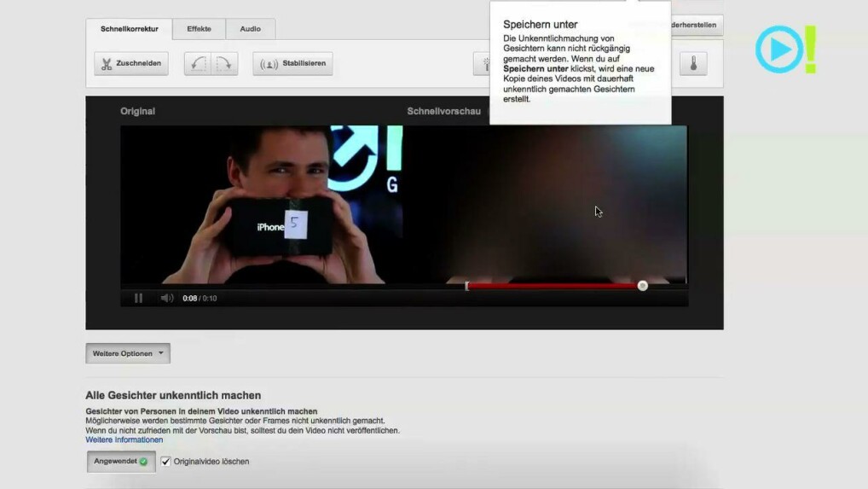This screenshot has width=868, height=489.
Task: Open the Weitere Informationen link
Action: pos(124,440)
